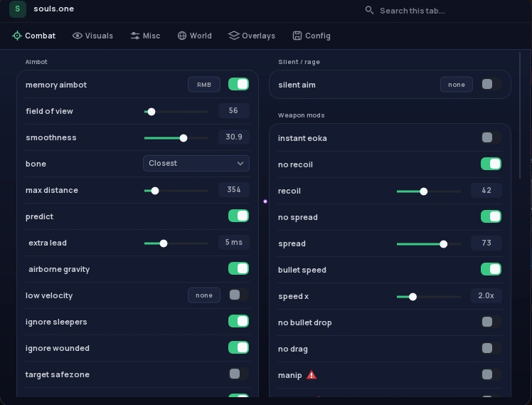
Task: Click the speed x slider handle
Action: click(413, 297)
